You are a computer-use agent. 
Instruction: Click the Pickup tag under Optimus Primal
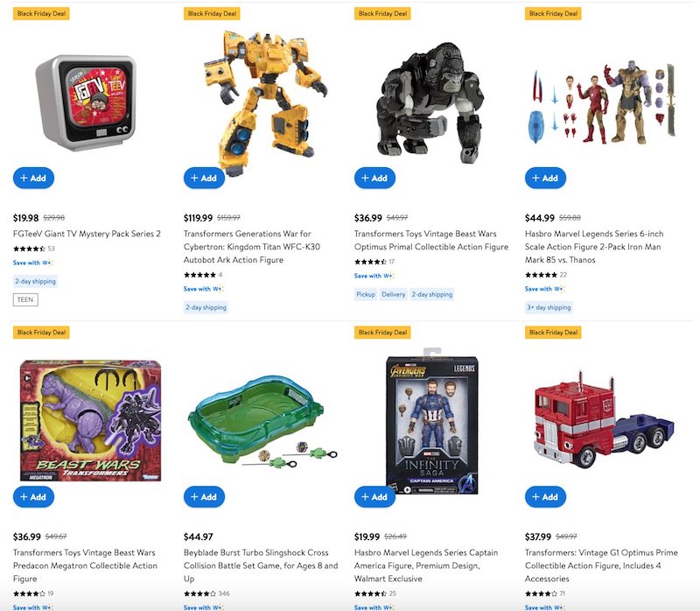pyautogui.click(x=366, y=294)
